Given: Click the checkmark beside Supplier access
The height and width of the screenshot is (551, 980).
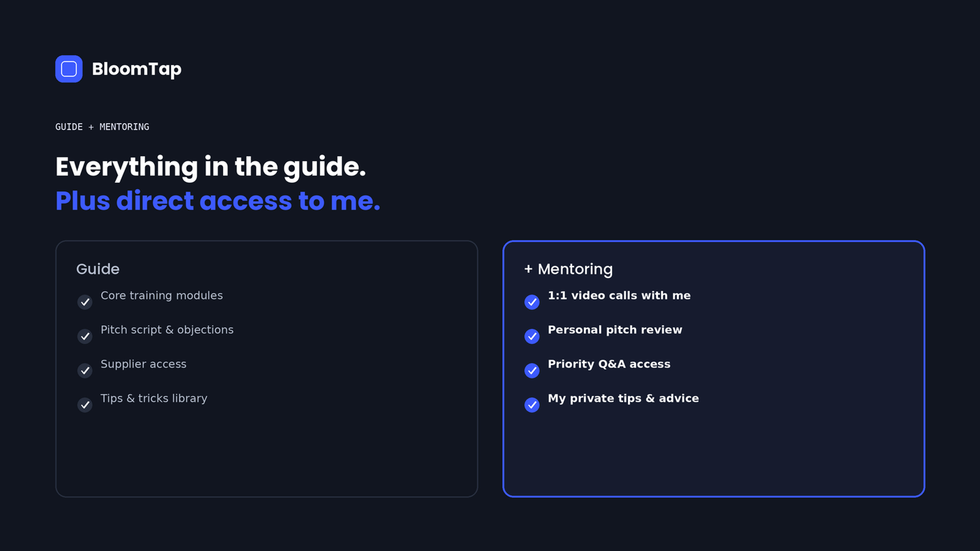Looking at the screenshot, I should tap(85, 370).
